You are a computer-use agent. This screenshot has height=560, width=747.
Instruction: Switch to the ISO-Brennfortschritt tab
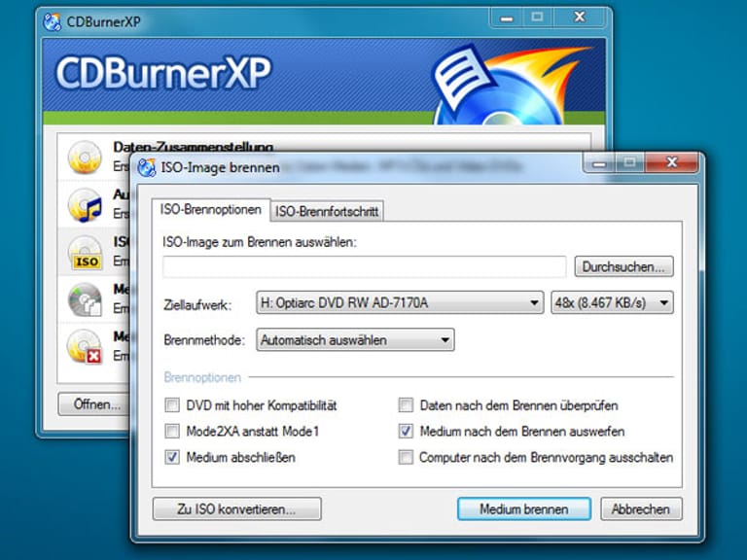point(327,211)
